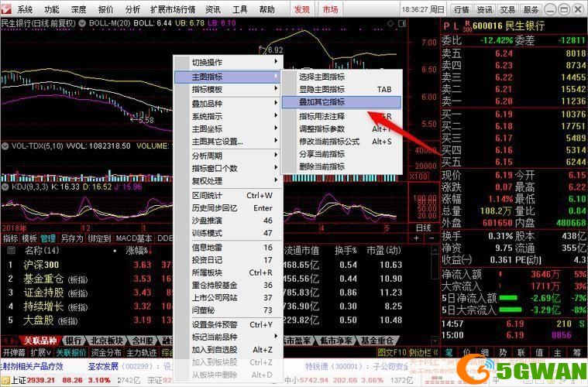Click the 市场 button in top bar
Image resolution: width=588 pixels, height=387 pixels.
[330, 9]
